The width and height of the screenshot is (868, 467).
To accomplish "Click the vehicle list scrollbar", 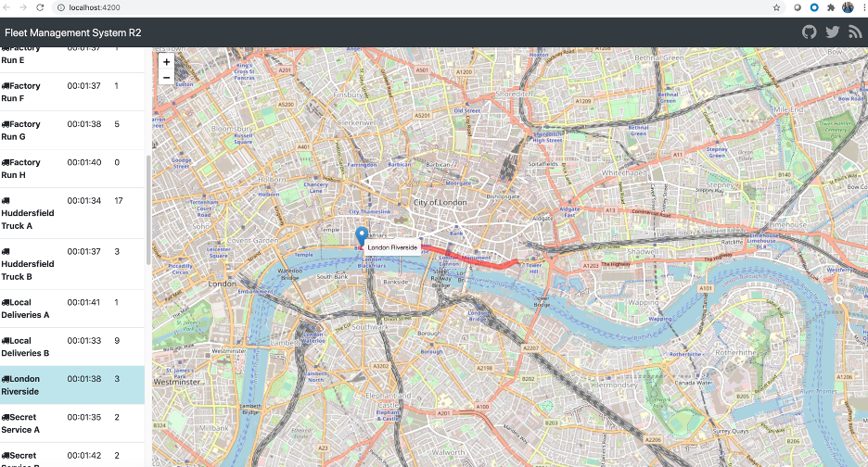I will [147, 210].
